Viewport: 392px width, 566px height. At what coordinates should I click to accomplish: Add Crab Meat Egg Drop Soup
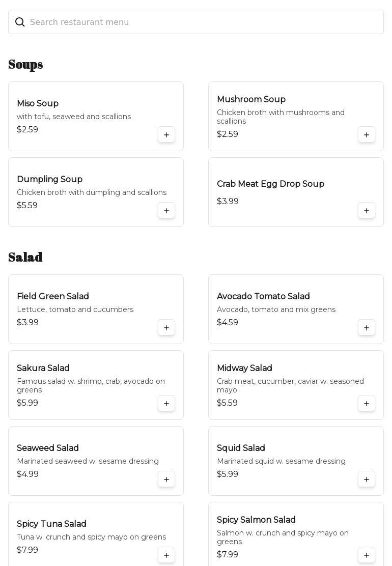point(367,211)
